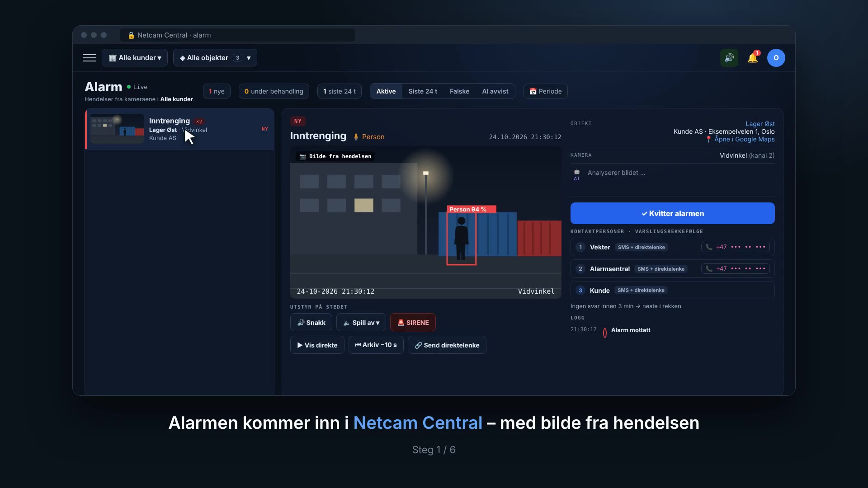
Task: Follow the "Åpne i Google Maps" link
Action: [741, 139]
